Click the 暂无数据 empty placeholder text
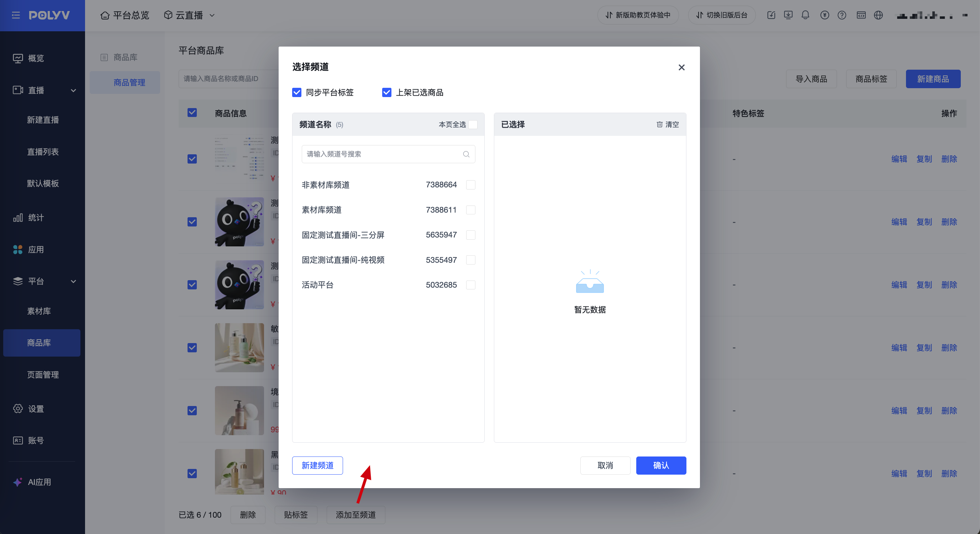This screenshot has width=980, height=534. tap(590, 310)
